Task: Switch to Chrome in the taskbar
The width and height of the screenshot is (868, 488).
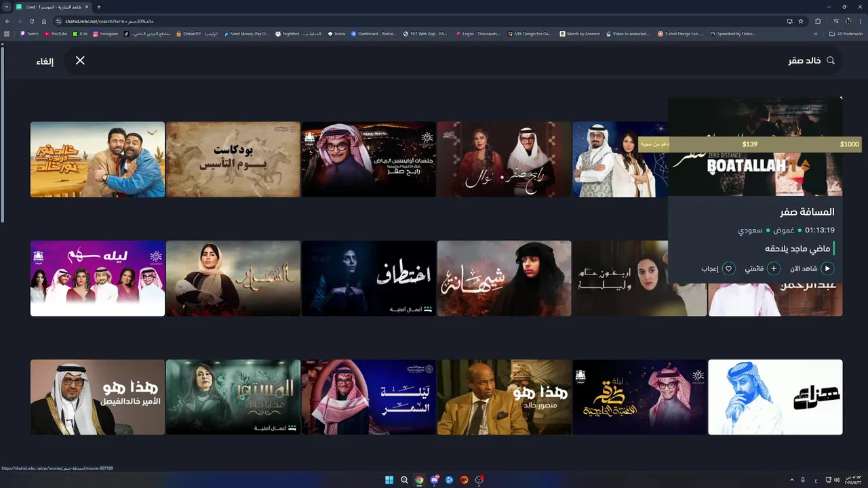Action: pyautogui.click(x=419, y=480)
